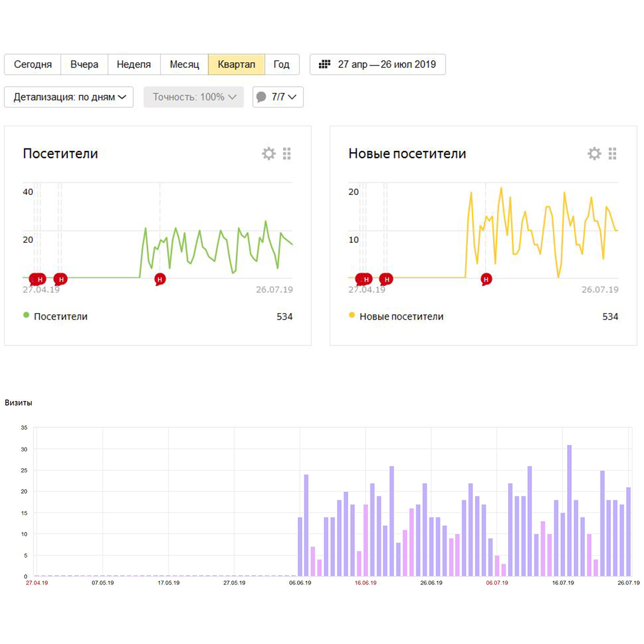This screenshot has width=644, height=644.
Task: Click the Новые посетители legend label
Action: pos(401,317)
